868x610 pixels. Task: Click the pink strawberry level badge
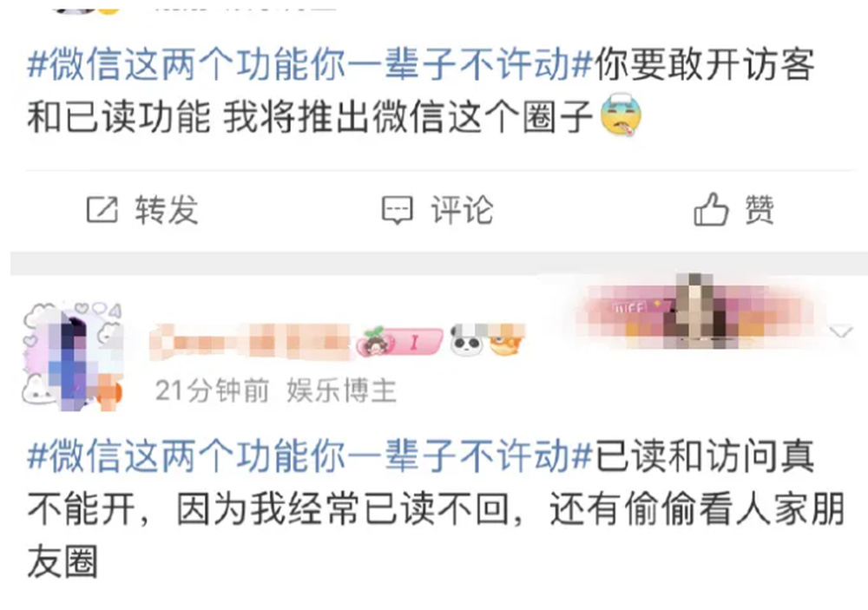pyautogui.click(x=399, y=342)
